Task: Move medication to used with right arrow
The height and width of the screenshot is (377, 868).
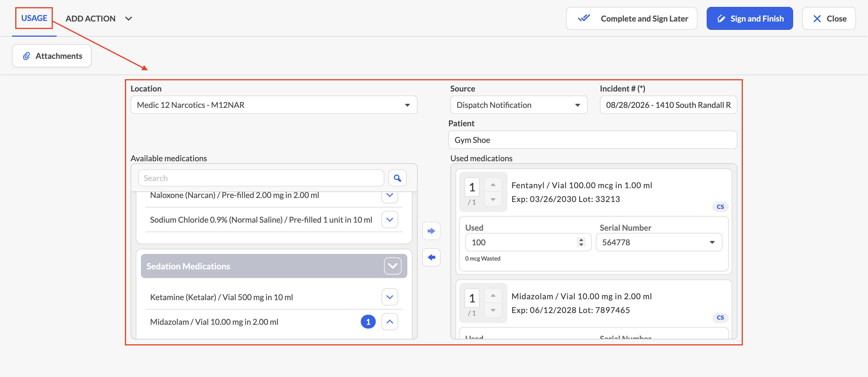Action: click(x=431, y=231)
